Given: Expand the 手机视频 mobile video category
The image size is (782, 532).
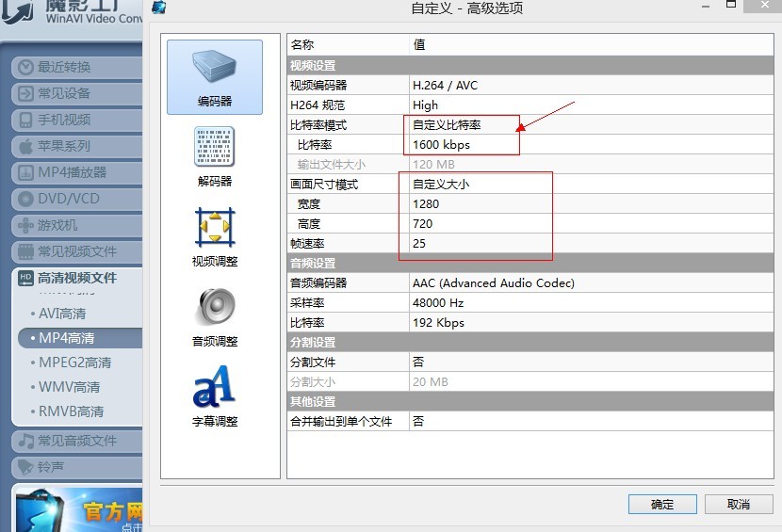Looking at the screenshot, I should pyautogui.click(x=75, y=121).
